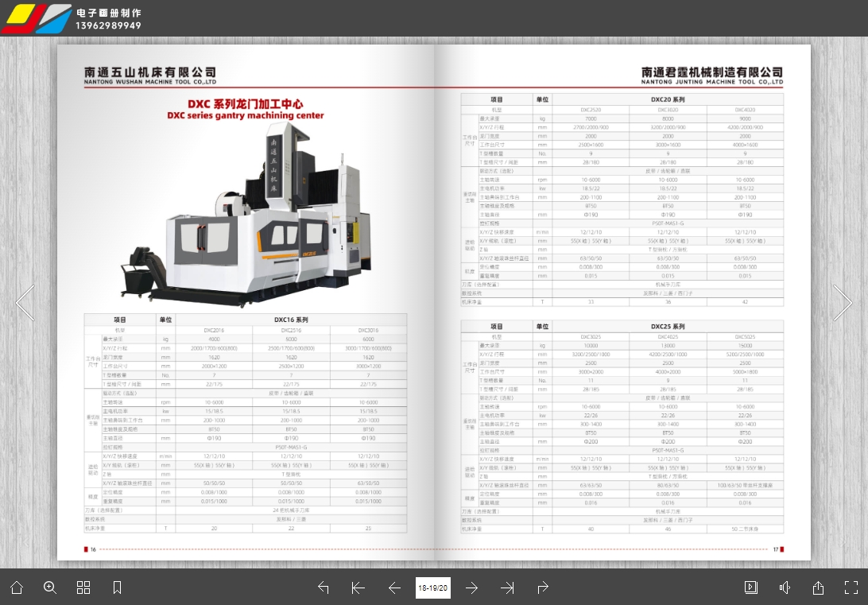Show the page thumbnails grid
Viewport: 868px width, 605px height.
tap(83, 588)
